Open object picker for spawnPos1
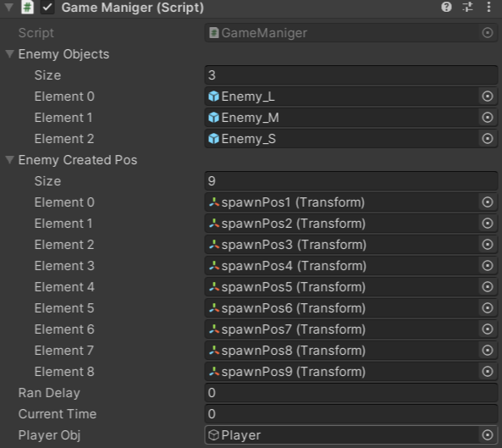 click(488, 202)
